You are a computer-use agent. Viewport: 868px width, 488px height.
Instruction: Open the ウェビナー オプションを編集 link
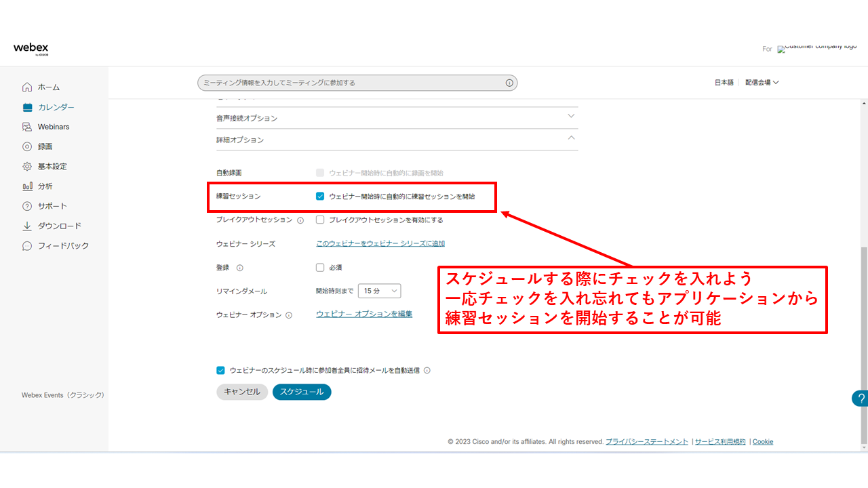click(363, 314)
